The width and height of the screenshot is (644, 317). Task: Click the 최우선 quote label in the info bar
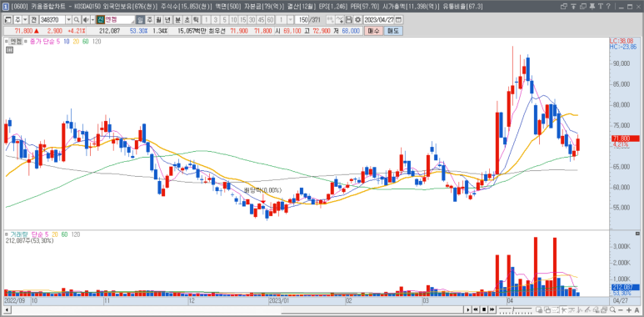point(217,31)
